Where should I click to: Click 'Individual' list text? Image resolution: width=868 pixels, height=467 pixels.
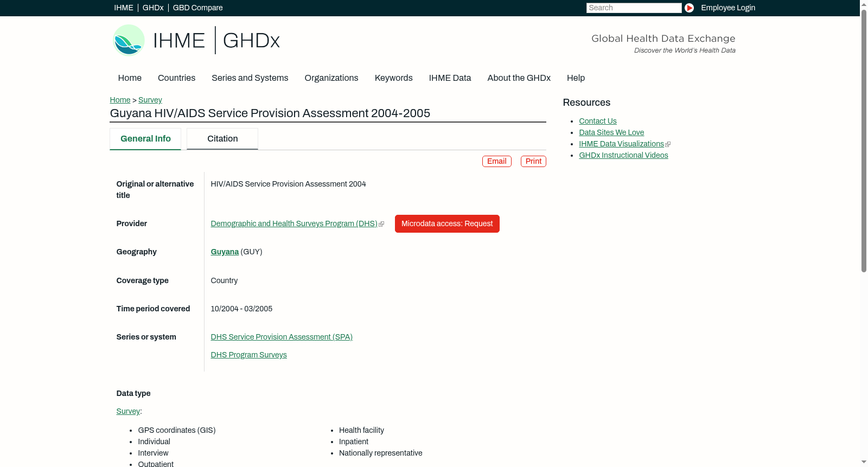(x=154, y=442)
